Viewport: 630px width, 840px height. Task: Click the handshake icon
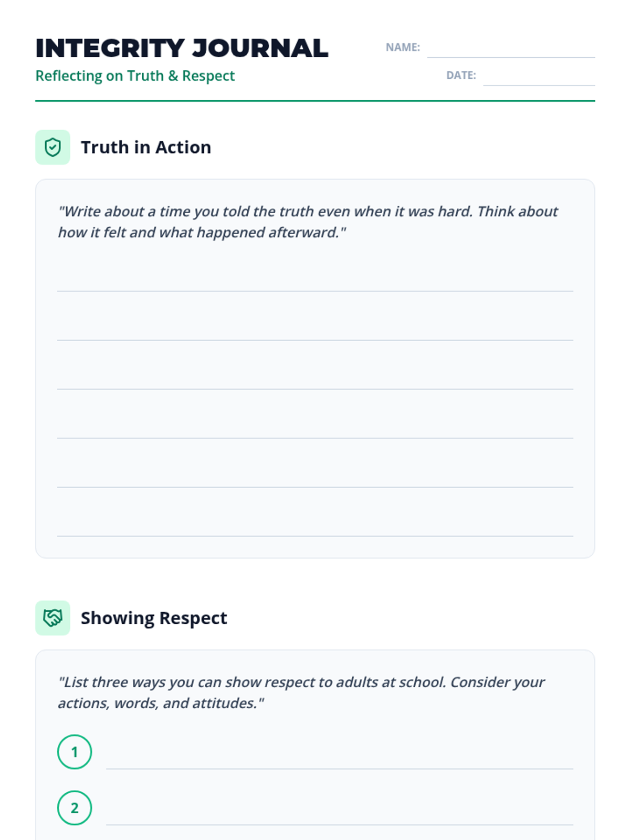coord(52,618)
